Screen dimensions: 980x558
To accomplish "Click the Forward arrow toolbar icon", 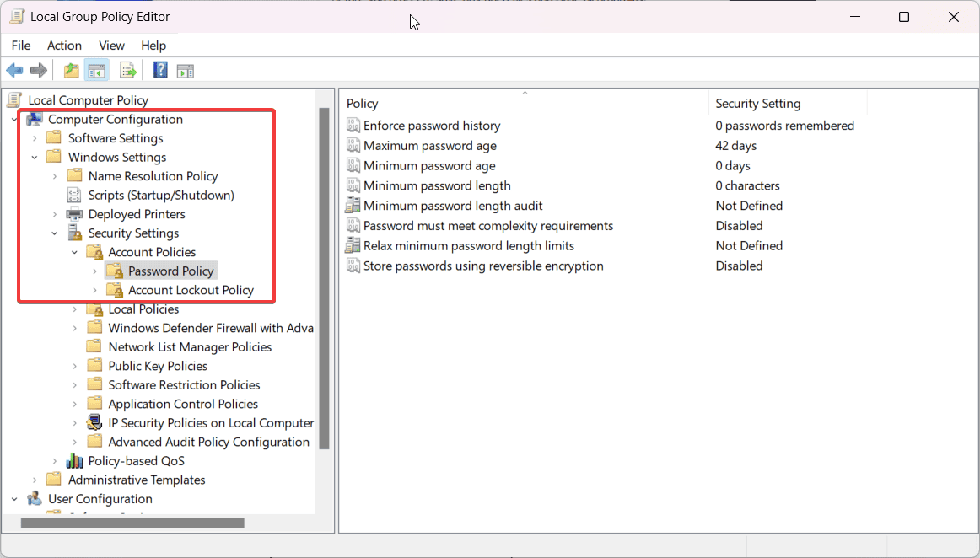I will 39,71.
